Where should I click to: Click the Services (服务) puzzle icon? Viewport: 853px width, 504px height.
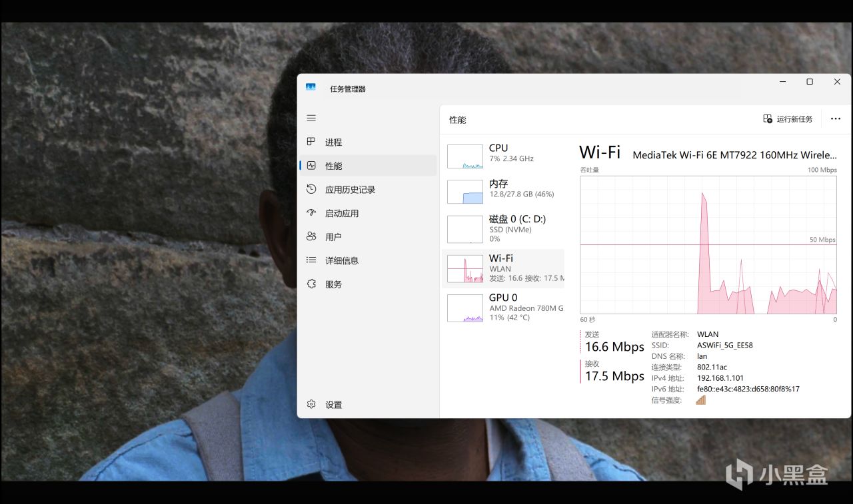(311, 284)
